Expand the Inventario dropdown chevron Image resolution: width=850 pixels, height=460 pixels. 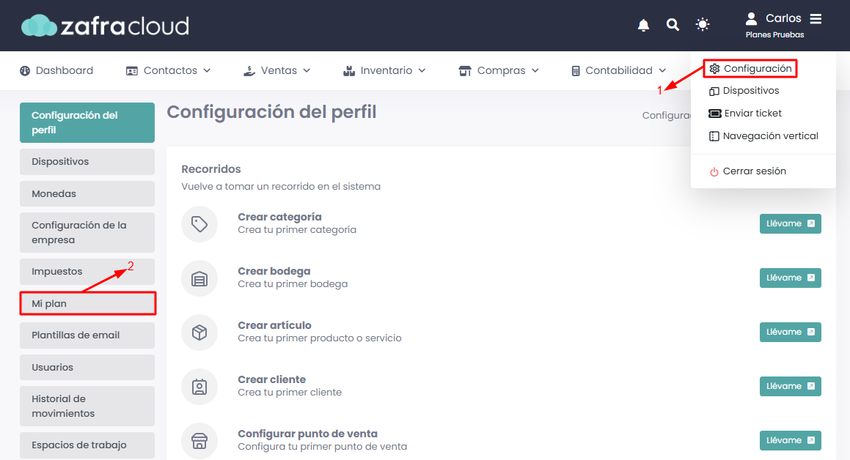tap(422, 70)
